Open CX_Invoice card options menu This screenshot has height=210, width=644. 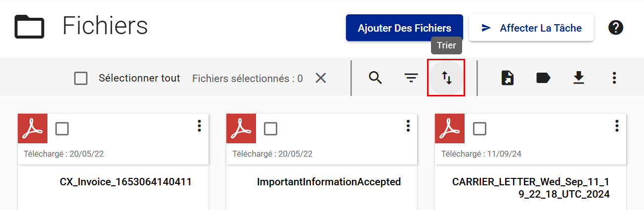pyautogui.click(x=199, y=126)
